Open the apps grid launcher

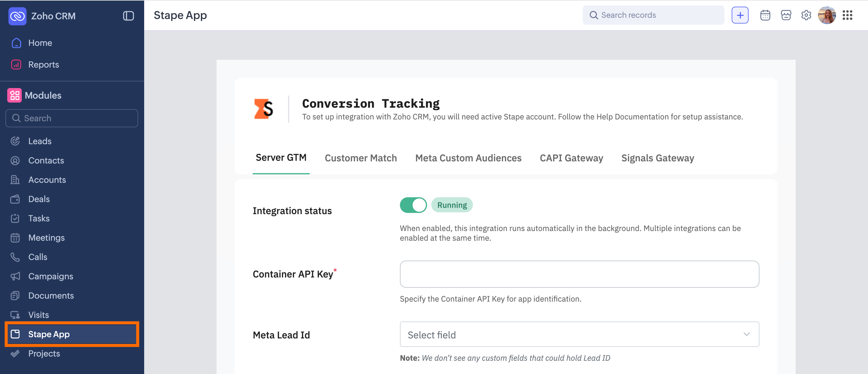(x=847, y=15)
